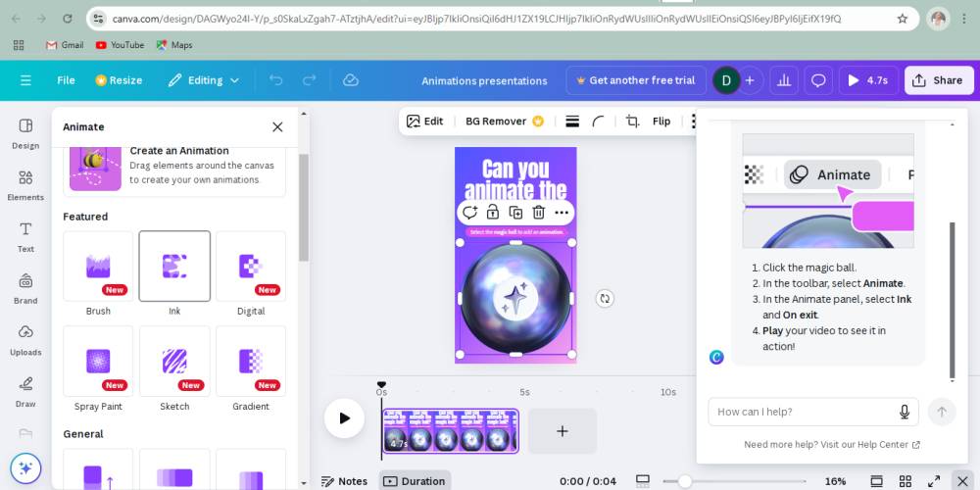Click the timeline Play button

344,418
